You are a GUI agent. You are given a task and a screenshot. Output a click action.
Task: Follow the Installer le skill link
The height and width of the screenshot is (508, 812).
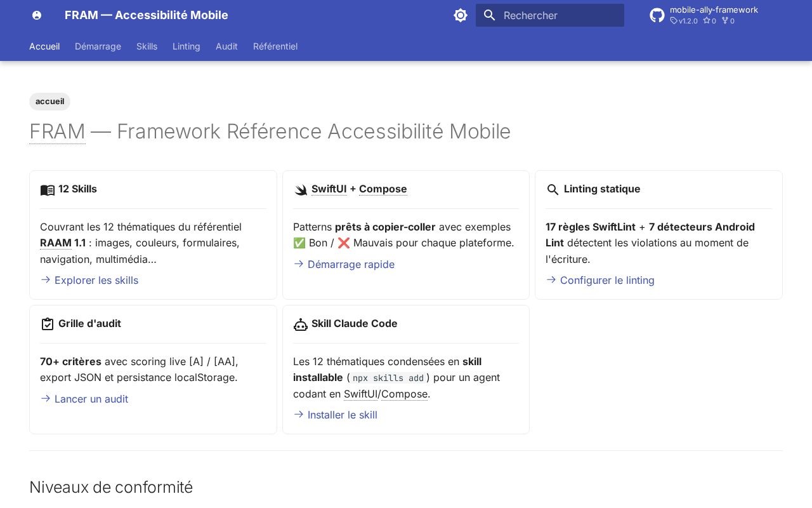coord(343,415)
